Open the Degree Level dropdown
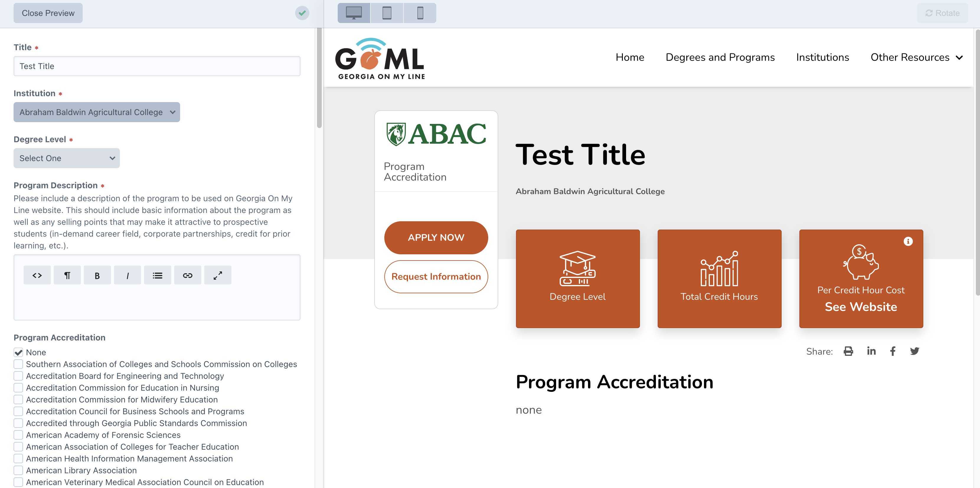Screen dimensions: 980x488 (x=67, y=158)
